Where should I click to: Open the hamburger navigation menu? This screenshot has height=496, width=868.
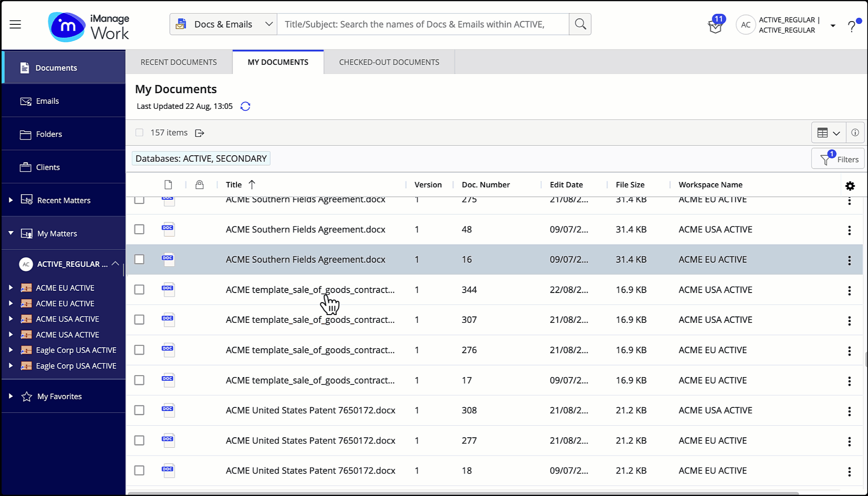pos(15,25)
